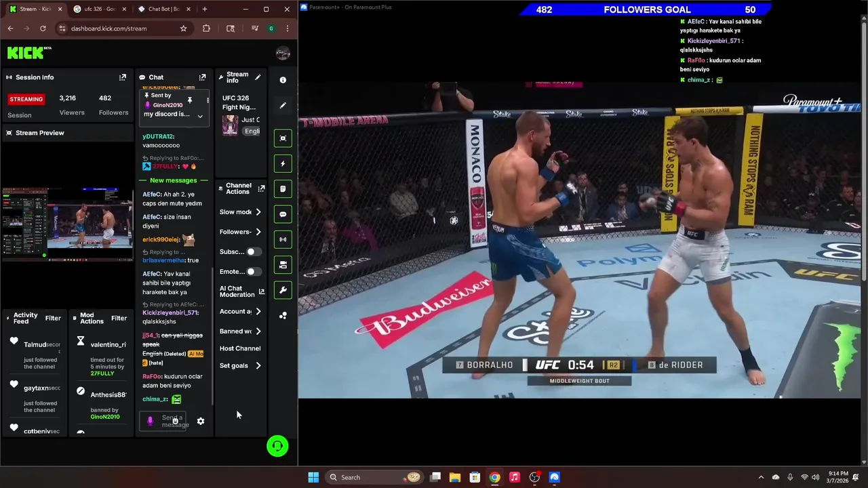Open pinned message three-dot options
868x488 pixels.
pos(208,100)
